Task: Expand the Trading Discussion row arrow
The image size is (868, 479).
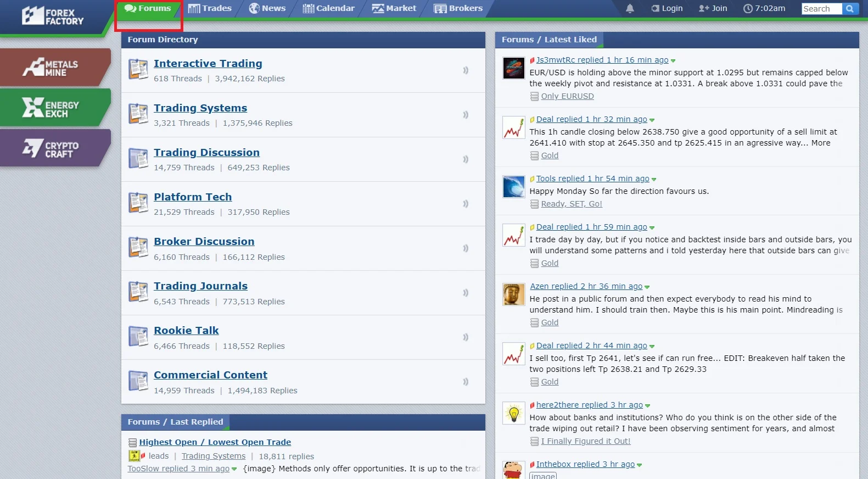Action: (x=466, y=159)
